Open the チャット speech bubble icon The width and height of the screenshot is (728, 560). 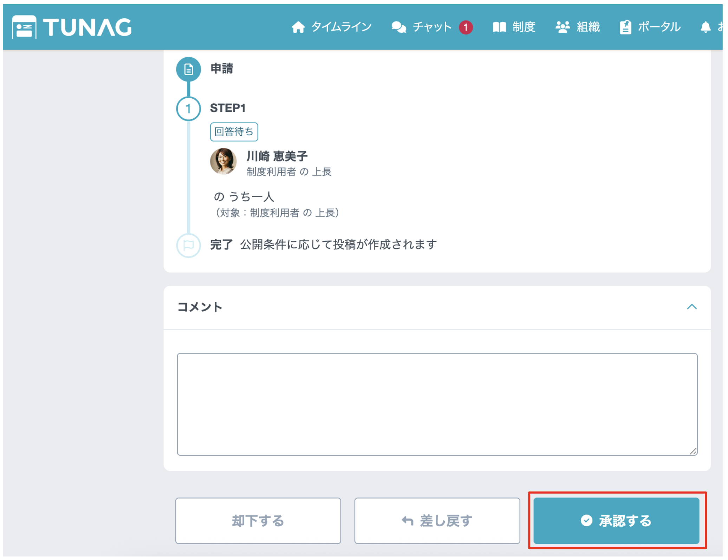tap(399, 27)
